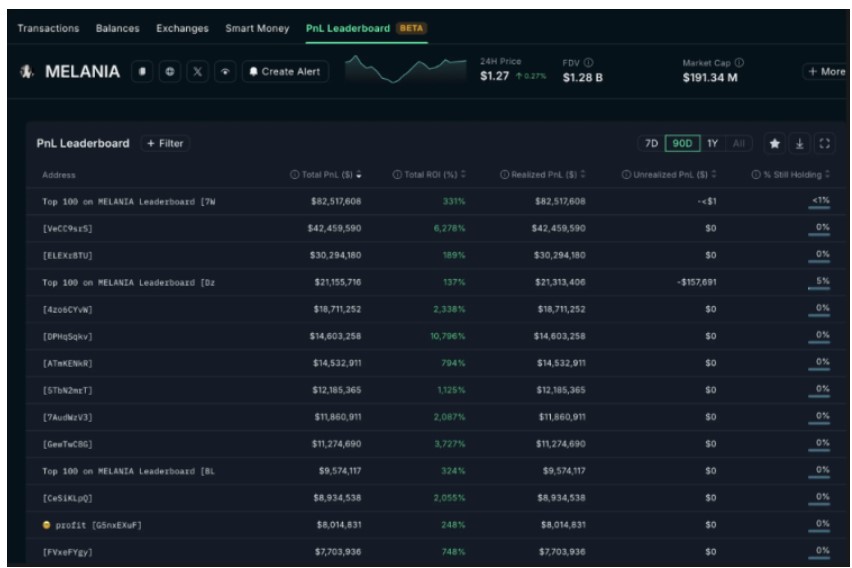
Task: Click the Create Alert button
Action: tap(285, 71)
